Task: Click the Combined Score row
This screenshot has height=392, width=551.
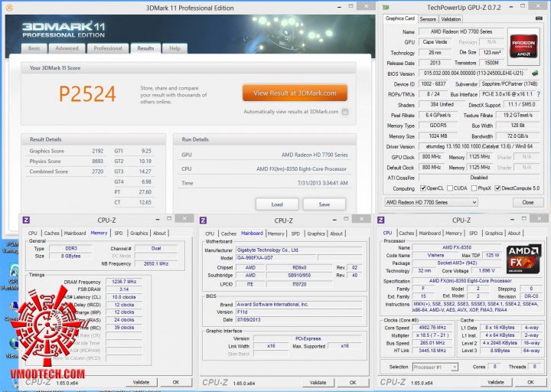Action: point(66,171)
